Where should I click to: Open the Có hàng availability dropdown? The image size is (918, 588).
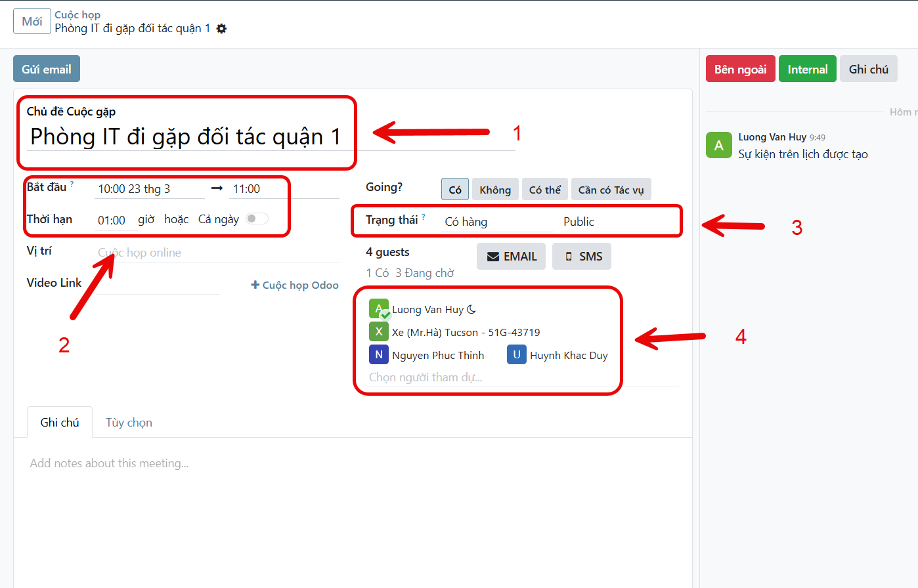point(498,222)
